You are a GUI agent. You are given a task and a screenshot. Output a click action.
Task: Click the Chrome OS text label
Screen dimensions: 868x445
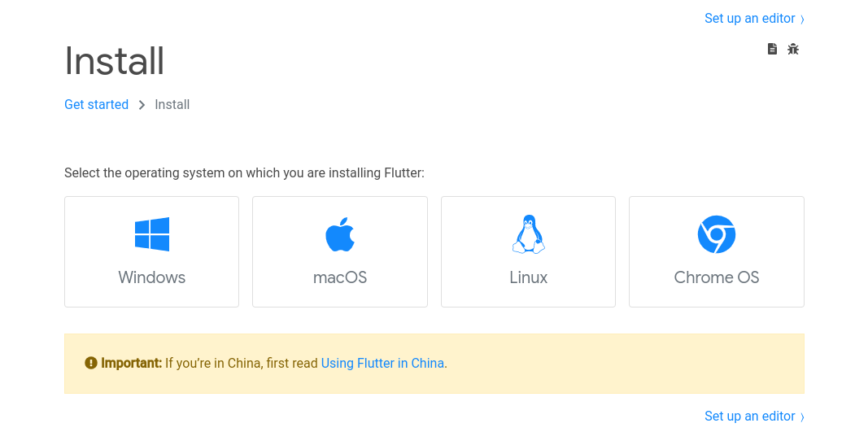click(716, 277)
